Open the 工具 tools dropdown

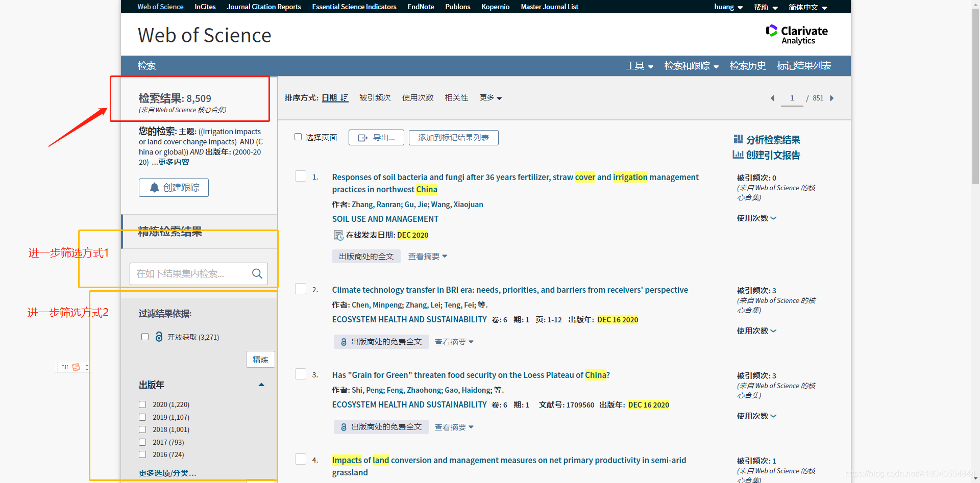click(640, 66)
